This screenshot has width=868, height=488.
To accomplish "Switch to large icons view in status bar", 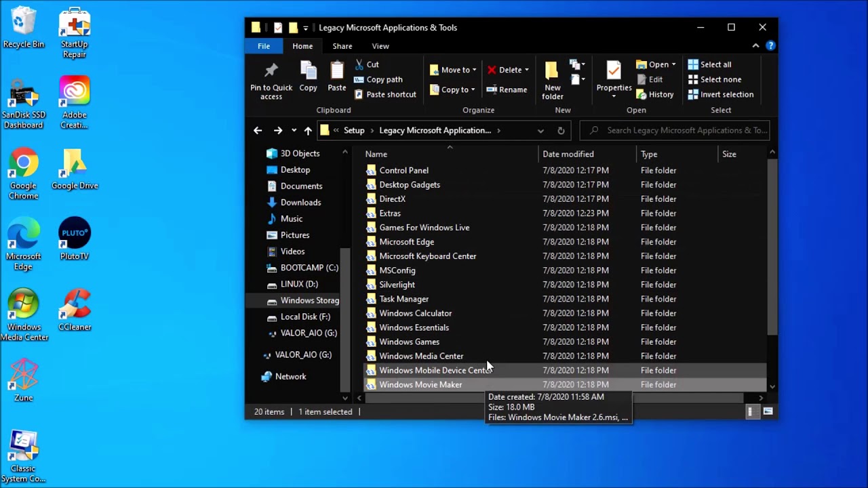I will pyautogui.click(x=768, y=411).
